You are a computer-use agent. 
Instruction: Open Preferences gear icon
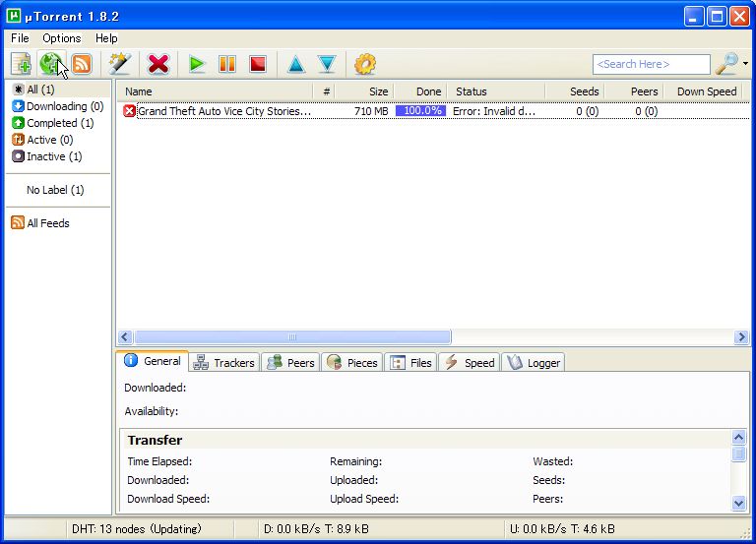[365, 64]
